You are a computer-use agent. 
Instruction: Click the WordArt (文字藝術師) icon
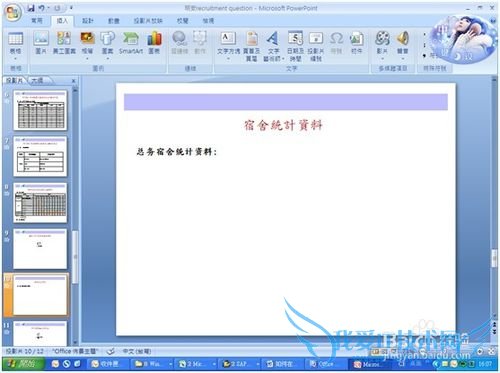(x=273, y=38)
